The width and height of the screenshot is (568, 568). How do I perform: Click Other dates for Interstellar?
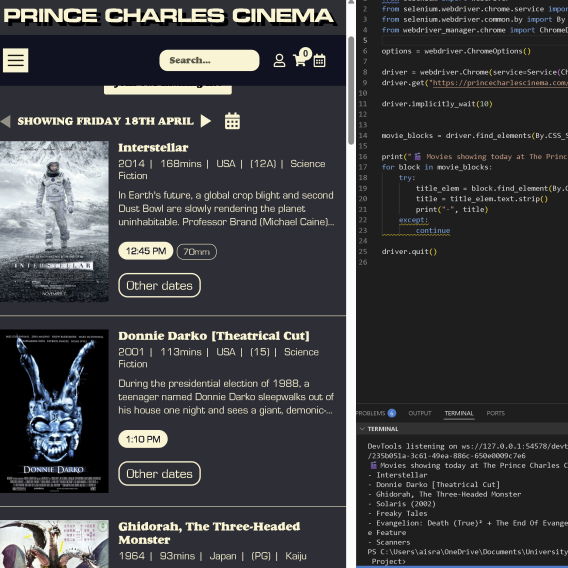[x=159, y=285]
